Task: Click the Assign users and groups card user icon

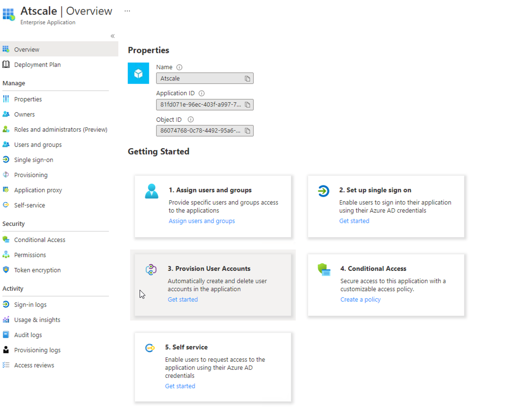Action: click(x=151, y=191)
